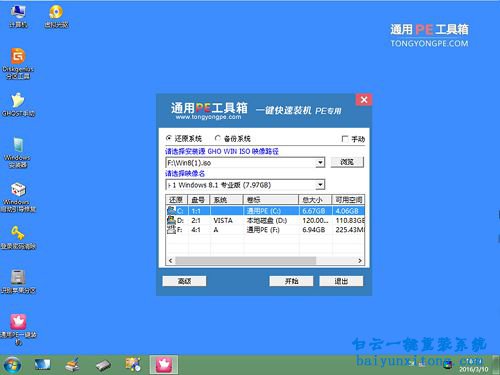Click the taskbar clock showing 2016/3/10
Image resolution: width=500 pixels, height=375 pixels.
tap(473, 366)
